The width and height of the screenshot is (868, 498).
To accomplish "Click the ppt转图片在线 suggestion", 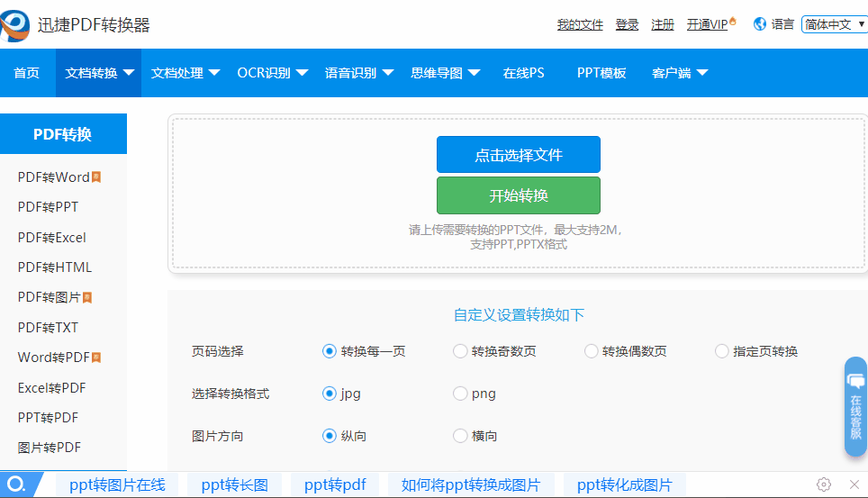I will click(117, 485).
